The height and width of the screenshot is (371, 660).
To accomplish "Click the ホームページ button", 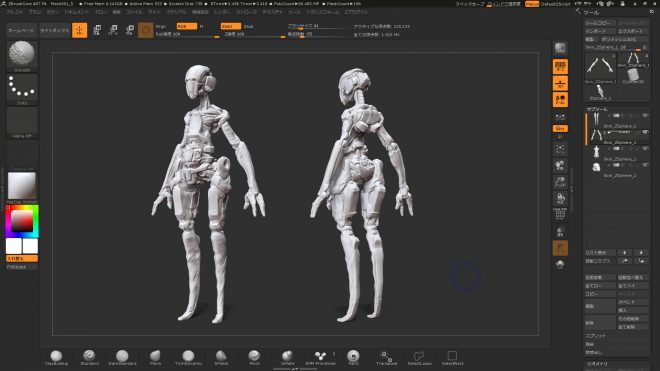I will click(x=21, y=31).
